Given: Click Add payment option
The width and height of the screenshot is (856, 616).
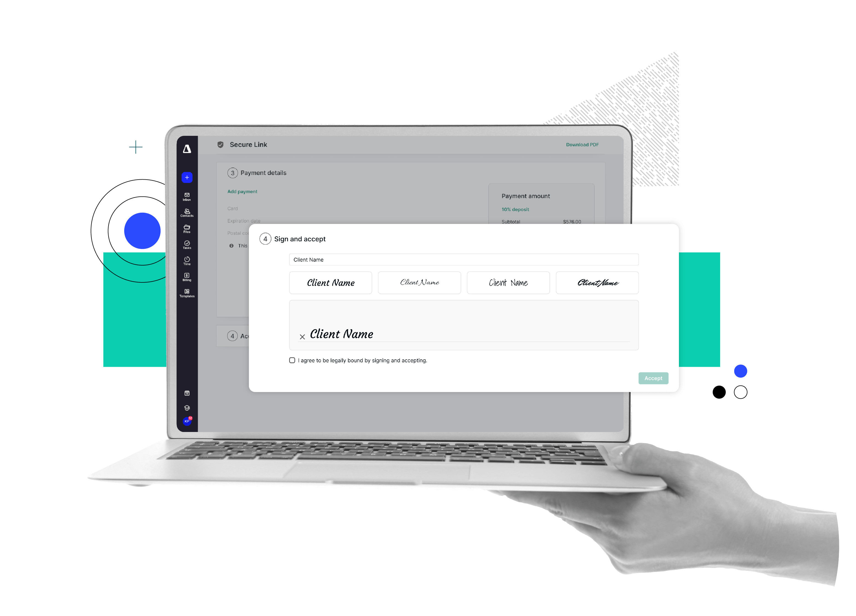Looking at the screenshot, I should click(243, 191).
